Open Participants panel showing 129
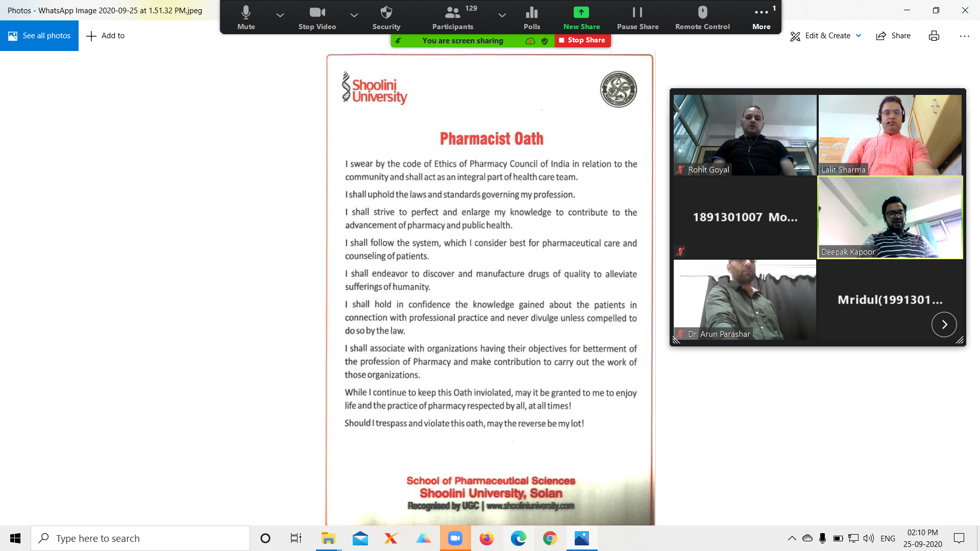This screenshot has height=551, width=980. (453, 17)
